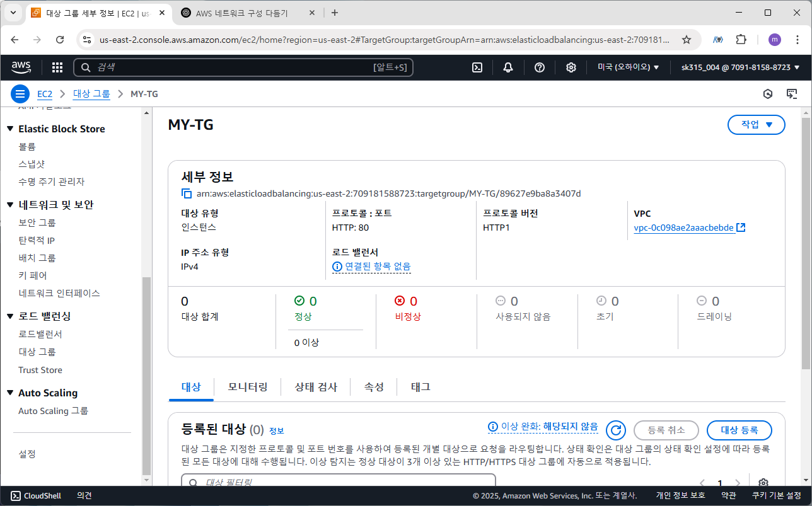
Task: Open the AWS home logo
Action: point(21,67)
